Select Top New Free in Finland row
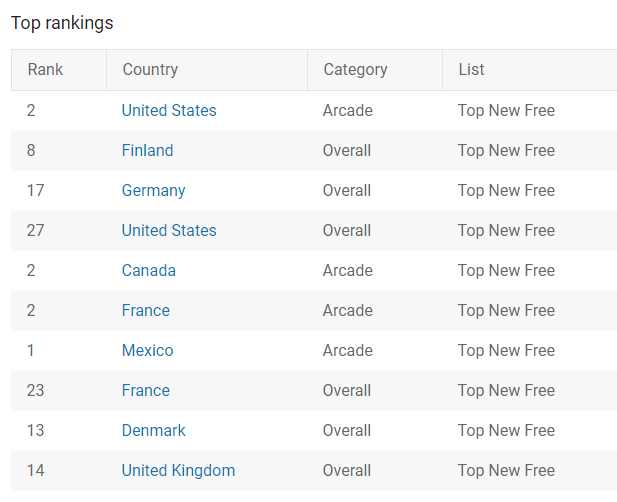Image resolution: width=617 pixels, height=502 pixels. [x=506, y=151]
